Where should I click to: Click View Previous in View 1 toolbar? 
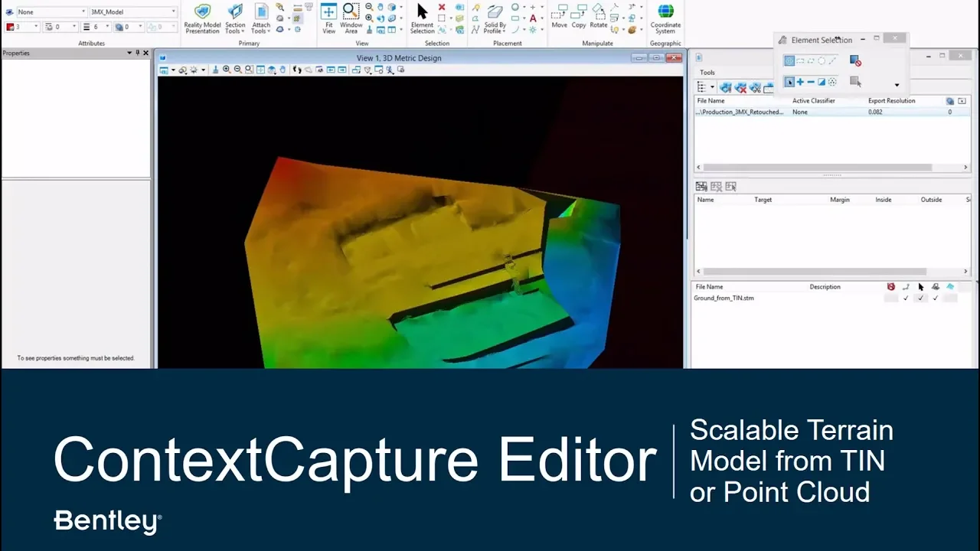(331, 70)
